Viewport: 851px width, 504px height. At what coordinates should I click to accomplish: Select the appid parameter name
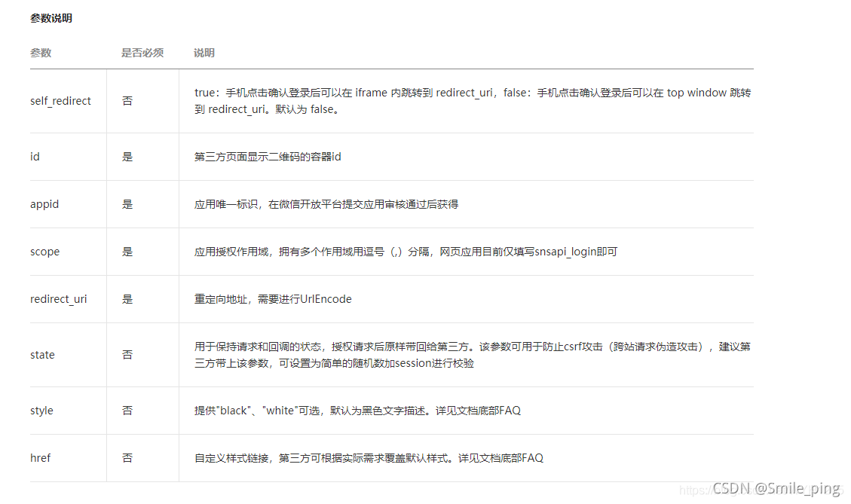(44, 204)
